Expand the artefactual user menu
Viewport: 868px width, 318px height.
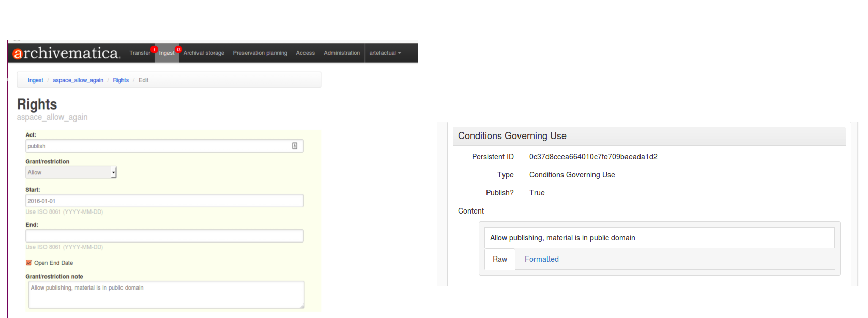(385, 53)
